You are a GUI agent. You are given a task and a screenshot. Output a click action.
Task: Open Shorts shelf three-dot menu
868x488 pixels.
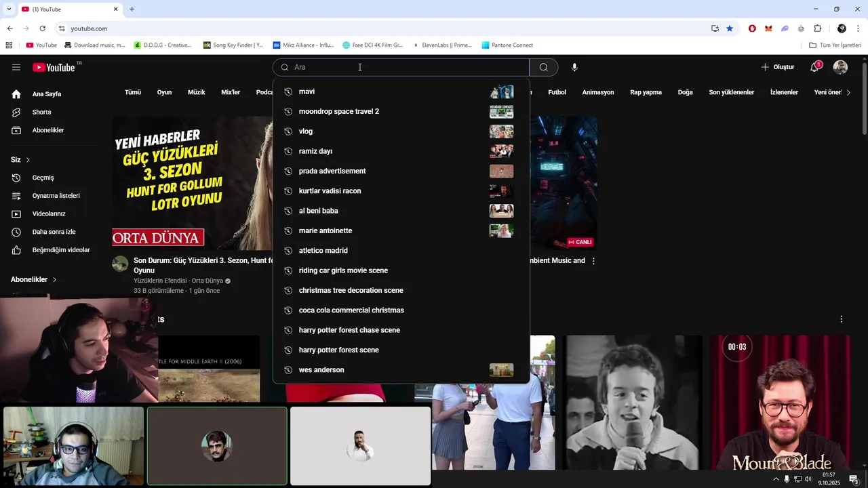pos(841,319)
